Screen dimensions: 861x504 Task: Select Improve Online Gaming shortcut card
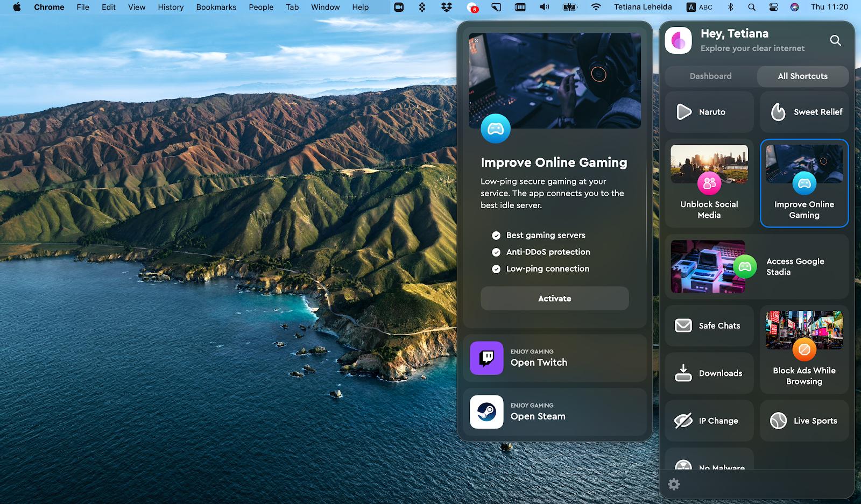pos(804,183)
